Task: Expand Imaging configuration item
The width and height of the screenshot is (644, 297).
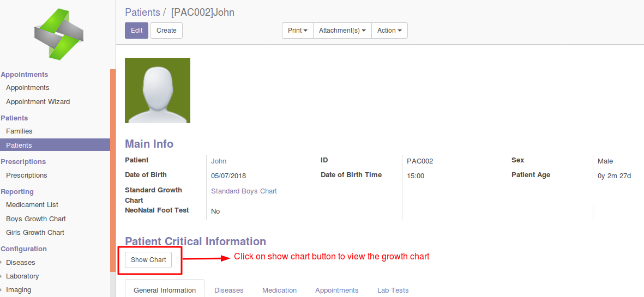Action: click(19, 289)
